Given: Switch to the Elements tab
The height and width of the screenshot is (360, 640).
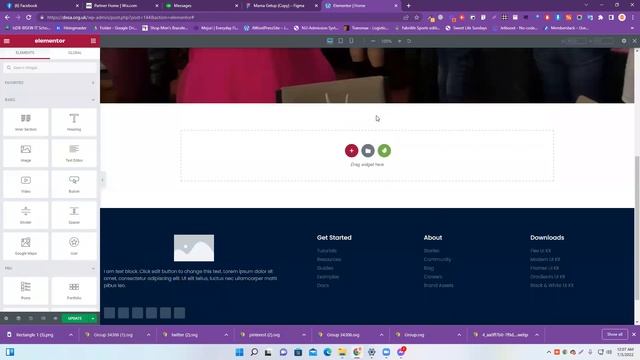Looking at the screenshot, I should (25, 53).
